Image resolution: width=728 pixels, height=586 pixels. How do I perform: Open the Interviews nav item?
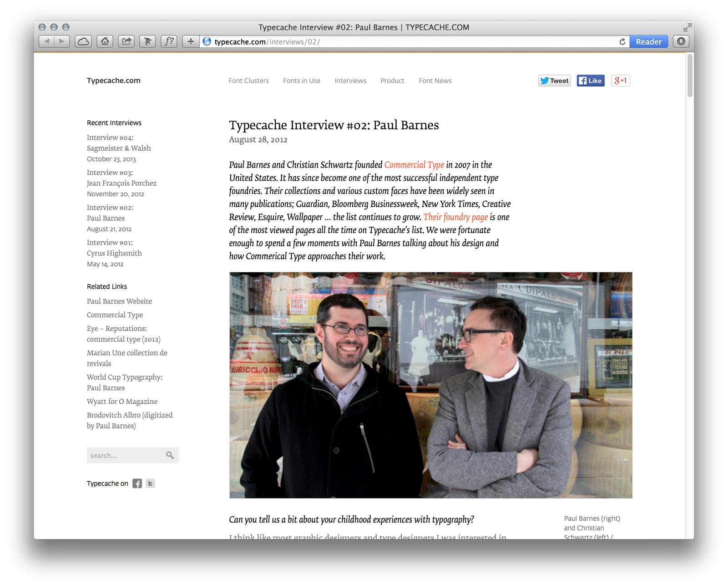click(350, 81)
